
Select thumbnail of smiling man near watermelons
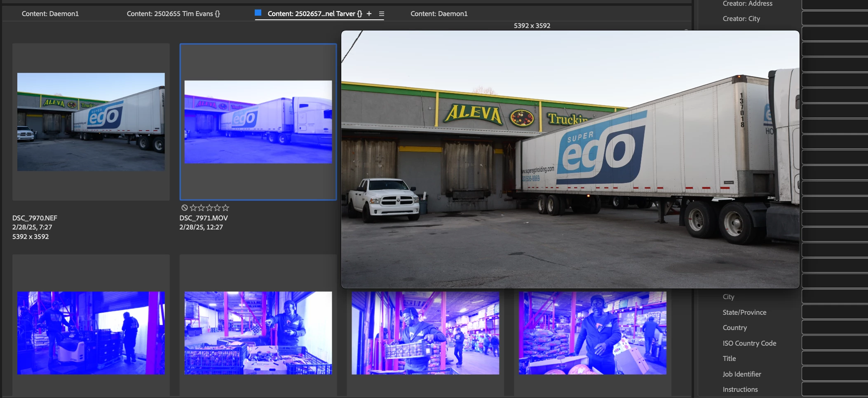coord(593,333)
